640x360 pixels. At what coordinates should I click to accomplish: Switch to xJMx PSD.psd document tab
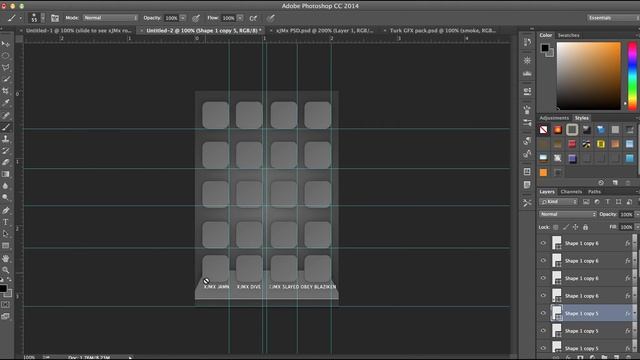pos(325,31)
